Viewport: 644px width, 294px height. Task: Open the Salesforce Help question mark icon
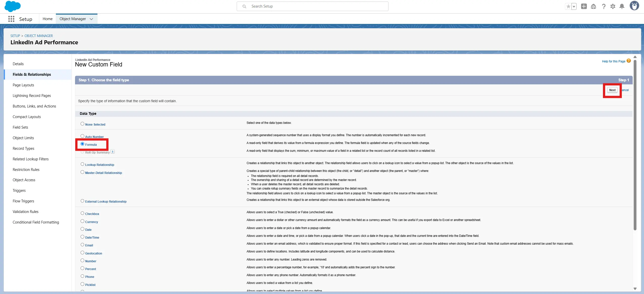click(603, 6)
